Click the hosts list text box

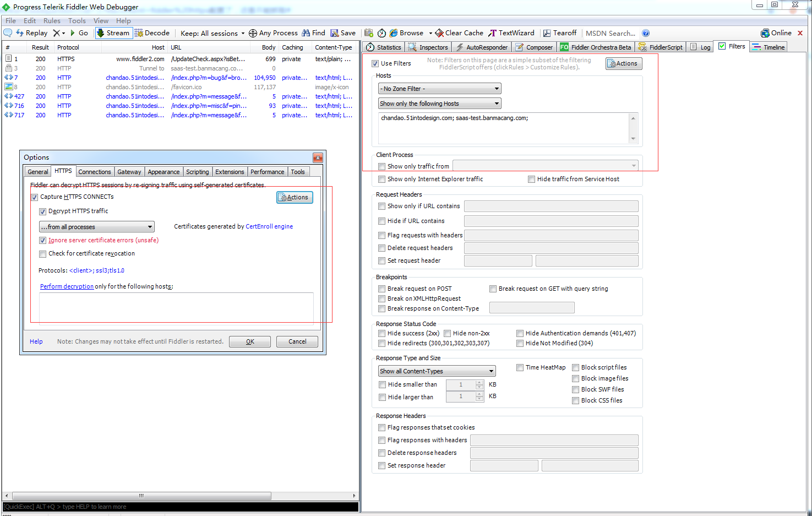coord(504,128)
